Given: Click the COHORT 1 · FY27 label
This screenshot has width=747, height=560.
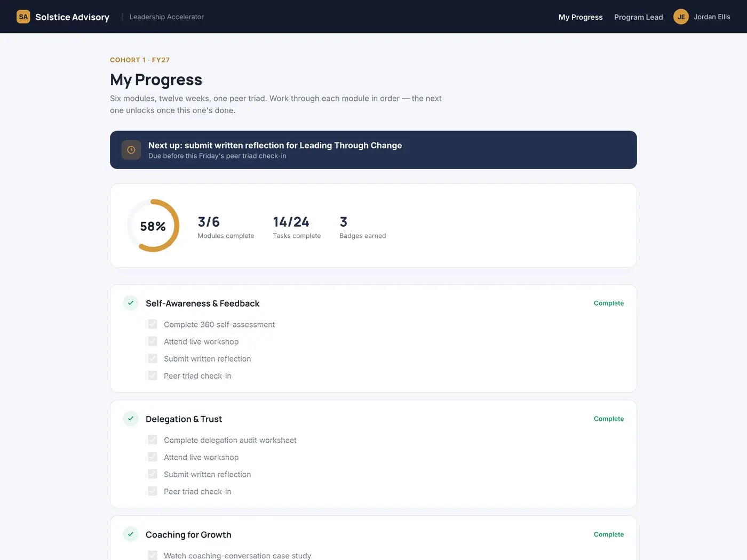Looking at the screenshot, I should tap(140, 60).
